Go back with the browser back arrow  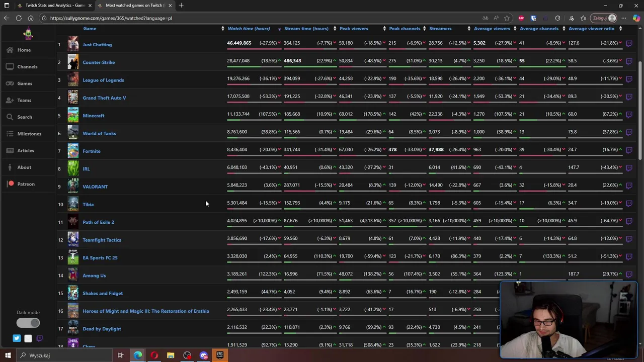[7, 18]
